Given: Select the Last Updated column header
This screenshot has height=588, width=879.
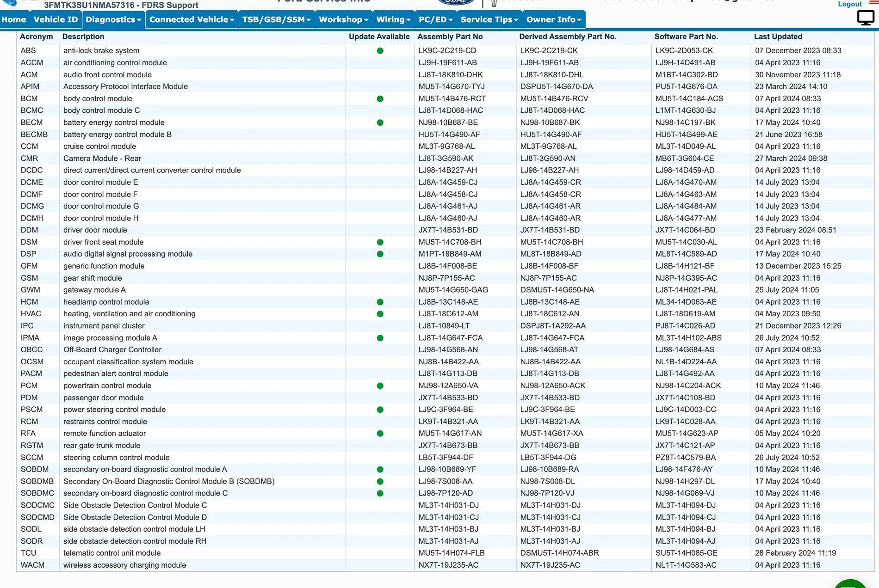Looking at the screenshot, I should 778,37.
